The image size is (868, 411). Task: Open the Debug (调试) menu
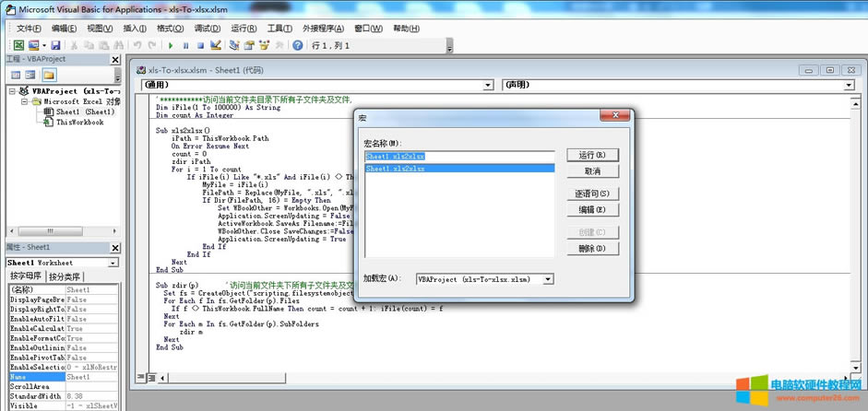[208, 29]
